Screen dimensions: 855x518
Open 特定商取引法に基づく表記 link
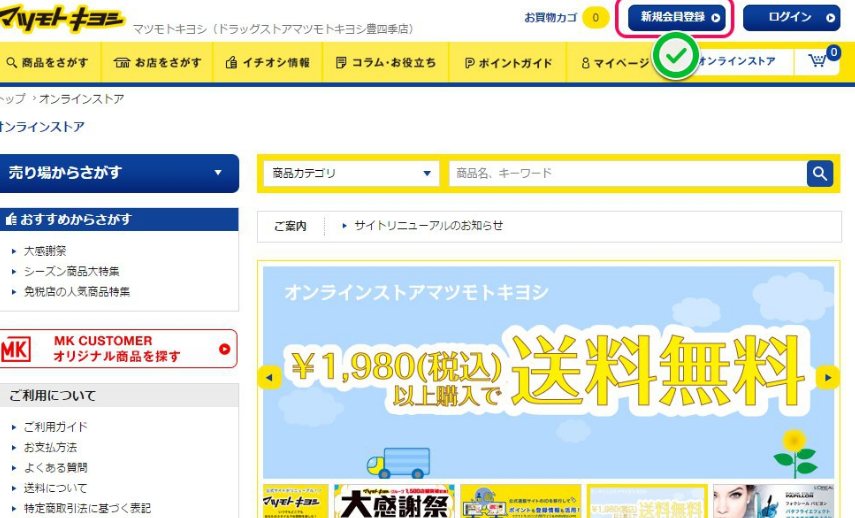87,508
